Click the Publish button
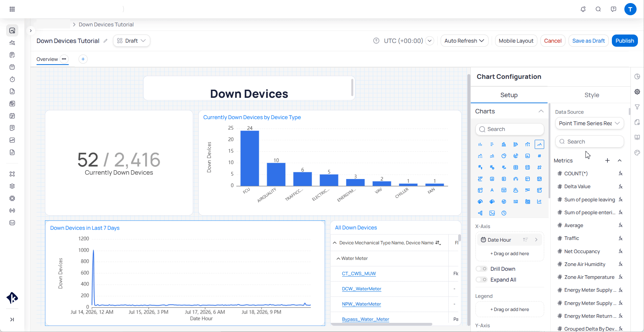 tap(624, 41)
